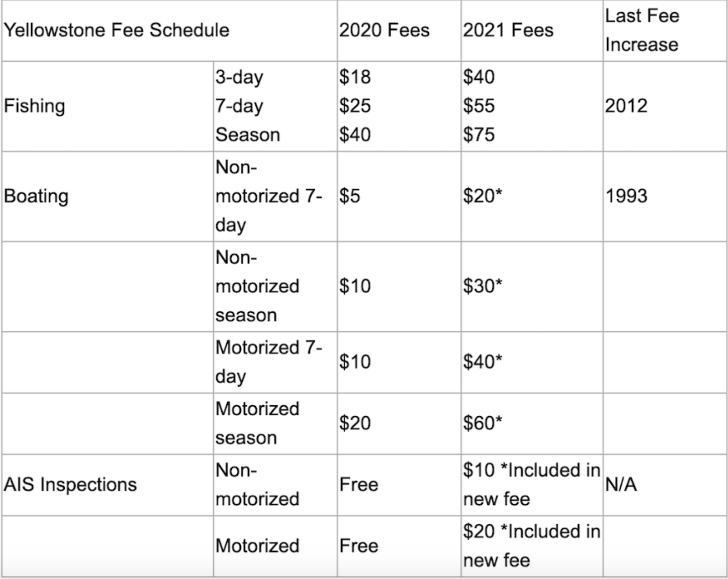Screen dimensions: 728x579
Task: Click the Fishing row label
Action: click(x=35, y=106)
